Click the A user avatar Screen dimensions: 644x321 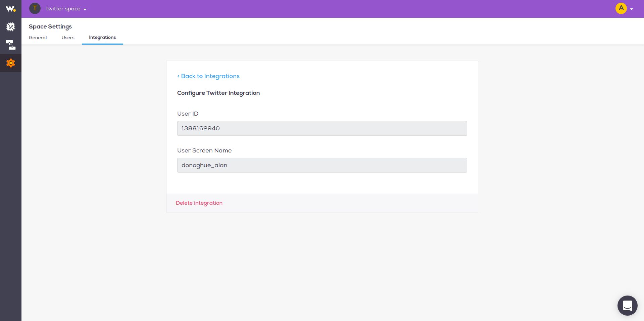click(621, 8)
